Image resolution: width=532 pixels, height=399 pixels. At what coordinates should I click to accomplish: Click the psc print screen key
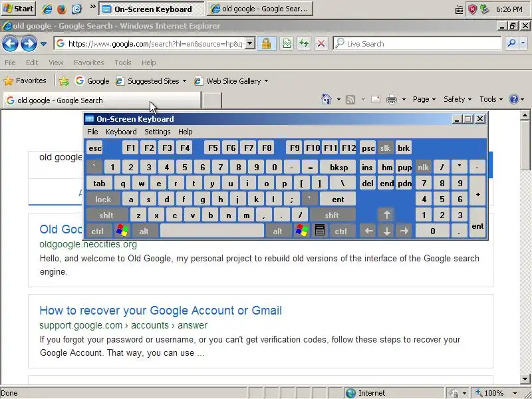368,148
